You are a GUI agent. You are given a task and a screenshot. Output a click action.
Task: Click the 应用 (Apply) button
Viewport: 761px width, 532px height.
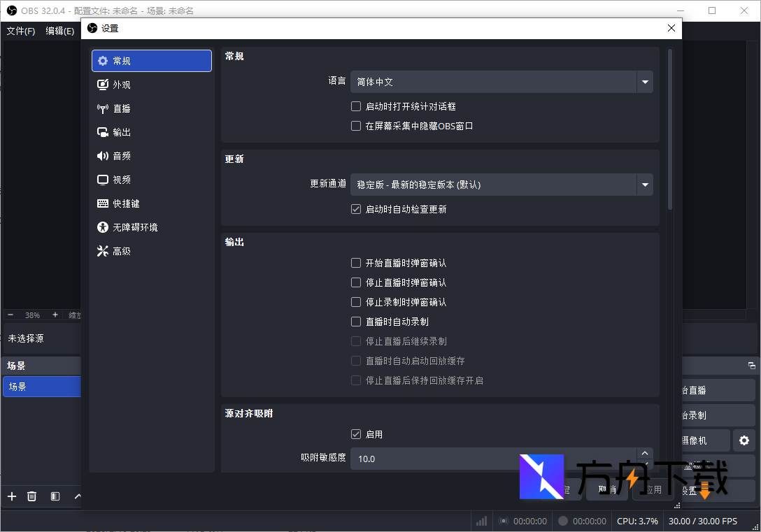(651, 489)
